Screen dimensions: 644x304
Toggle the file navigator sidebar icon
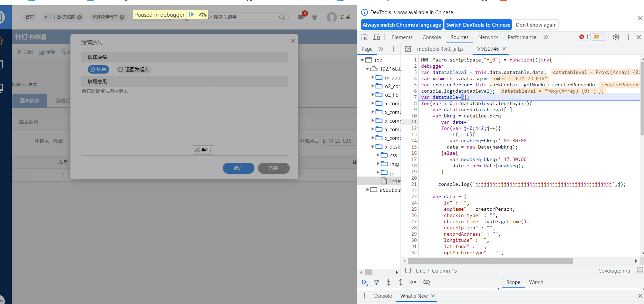pos(408,49)
